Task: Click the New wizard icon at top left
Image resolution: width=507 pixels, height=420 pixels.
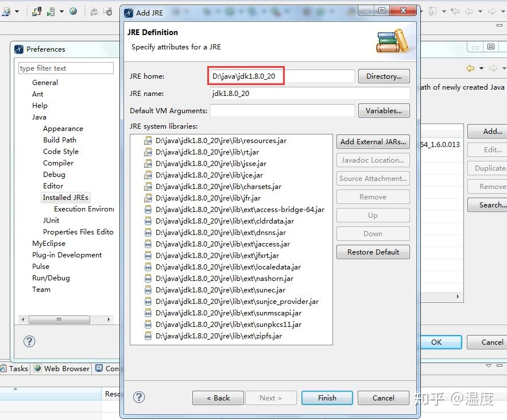Action: [6, 11]
